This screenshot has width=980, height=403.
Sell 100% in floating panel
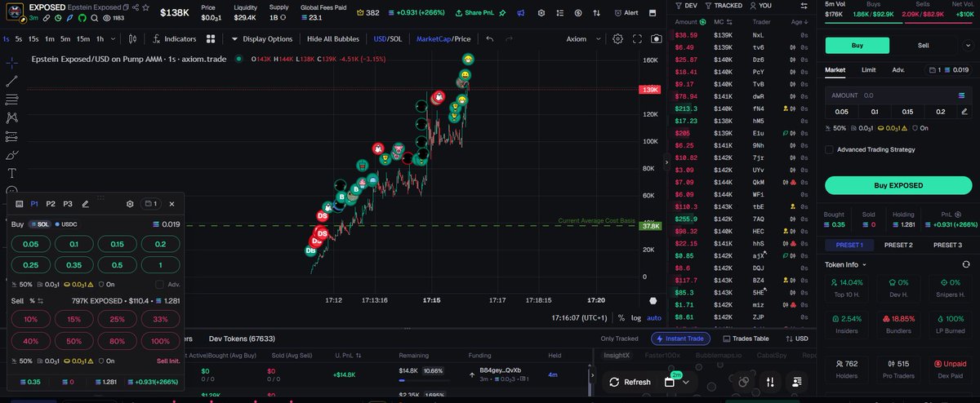[x=161, y=341]
